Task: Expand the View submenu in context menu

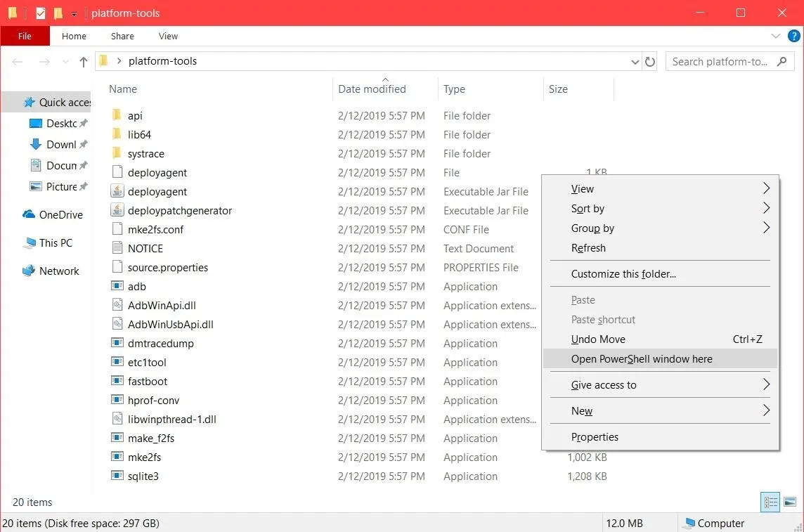Action: pyautogui.click(x=766, y=188)
